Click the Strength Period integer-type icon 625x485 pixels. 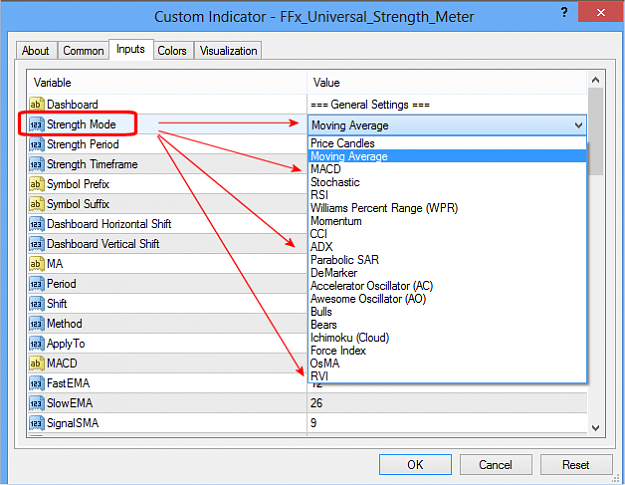click(36, 144)
